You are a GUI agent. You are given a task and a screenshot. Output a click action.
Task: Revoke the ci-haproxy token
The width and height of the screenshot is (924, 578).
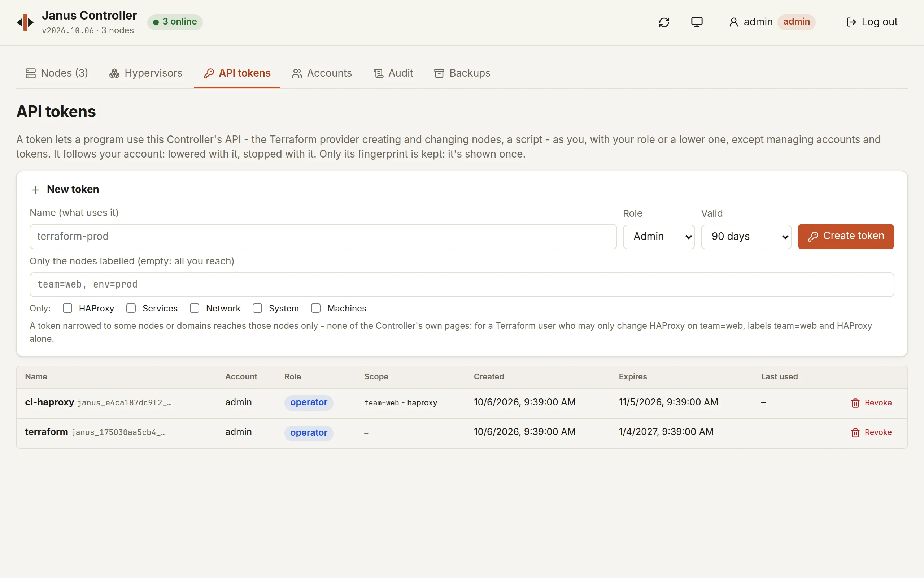[871, 402]
